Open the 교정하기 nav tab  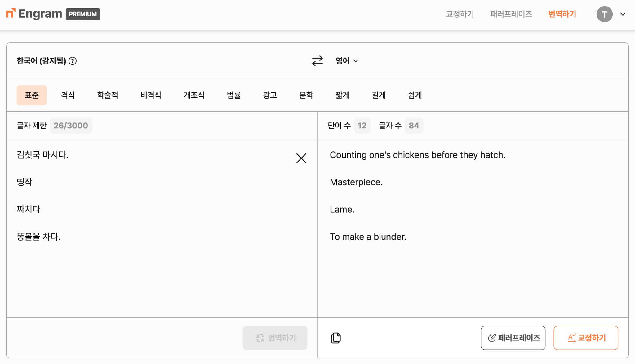click(x=460, y=14)
